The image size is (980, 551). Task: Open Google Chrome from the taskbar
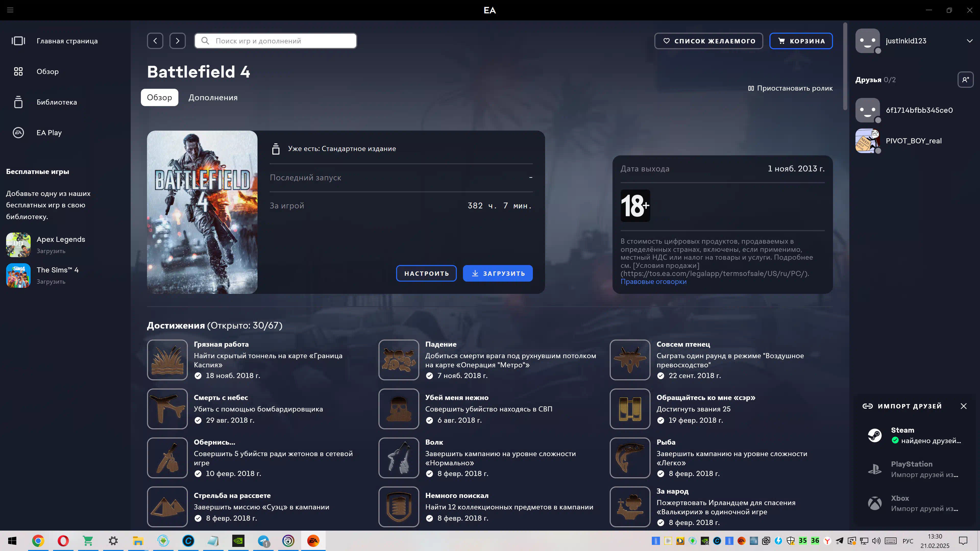(x=38, y=541)
